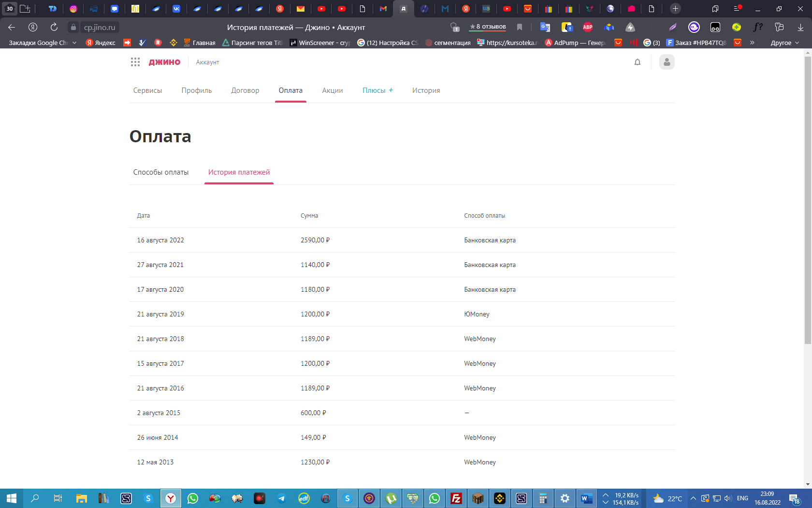
Task: Open the Профиль section
Action: click(197, 90)
